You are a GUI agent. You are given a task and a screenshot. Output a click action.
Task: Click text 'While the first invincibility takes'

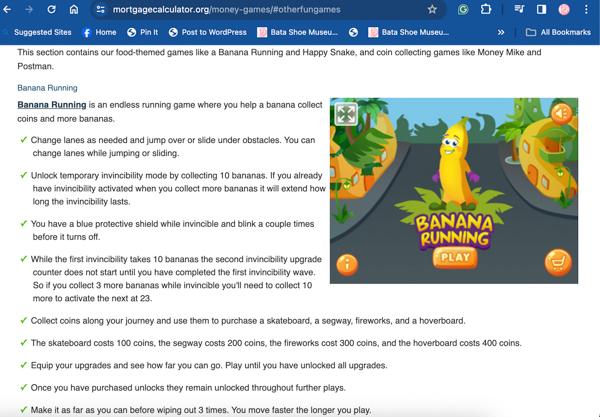[93, 259]
